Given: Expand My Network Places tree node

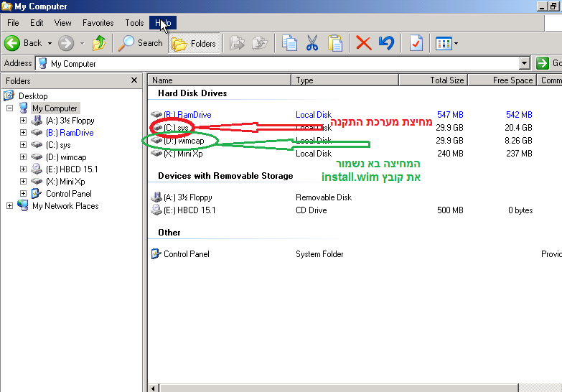Looking at the screenshot, I should coord(9,205).
